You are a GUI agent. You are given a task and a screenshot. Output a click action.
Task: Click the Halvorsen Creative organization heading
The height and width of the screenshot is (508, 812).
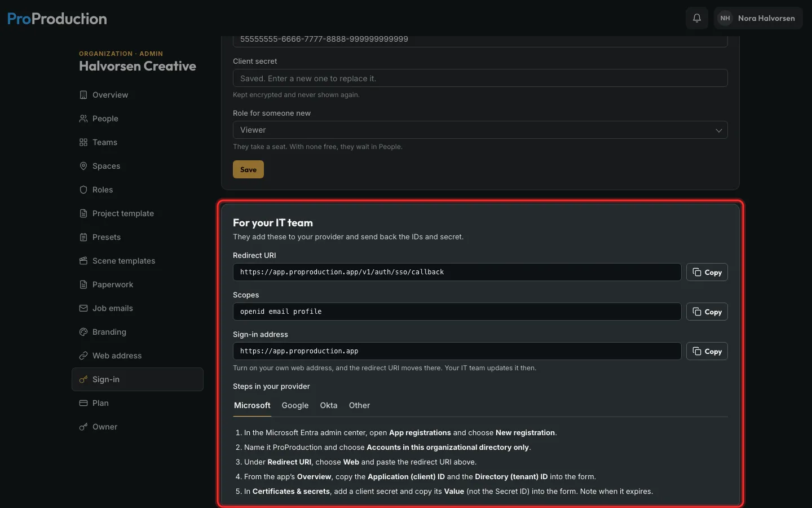click(138, 66)
